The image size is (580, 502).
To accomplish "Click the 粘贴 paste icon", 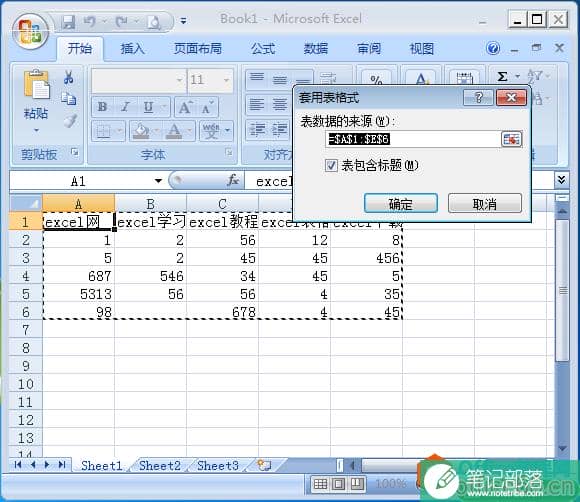I will [x=36, y=85].
